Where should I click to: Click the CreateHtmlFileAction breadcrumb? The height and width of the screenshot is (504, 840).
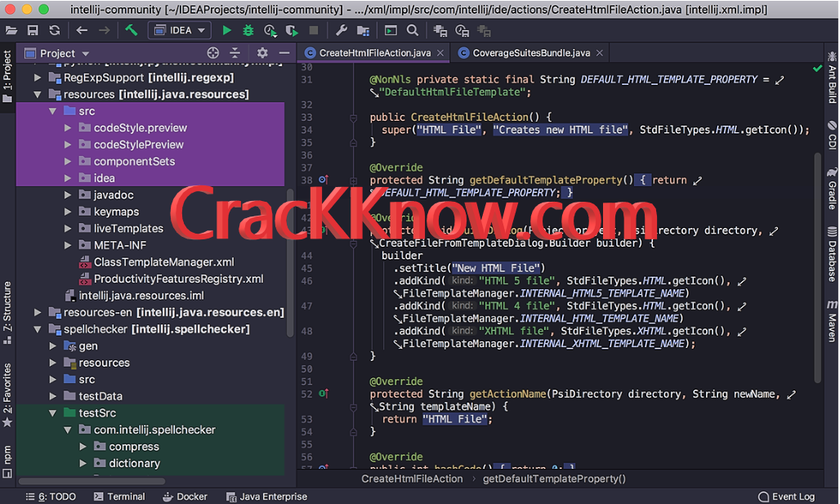(412, 479)
